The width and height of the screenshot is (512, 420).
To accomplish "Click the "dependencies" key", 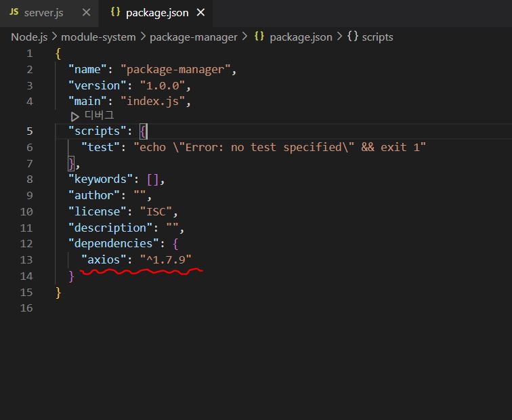I will (x=114, y=244).
